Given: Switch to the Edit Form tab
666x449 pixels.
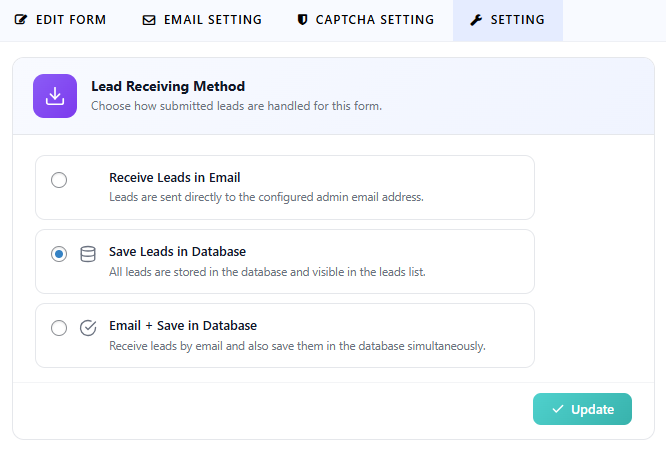Looking at the screenshot, I should [70, 20].
